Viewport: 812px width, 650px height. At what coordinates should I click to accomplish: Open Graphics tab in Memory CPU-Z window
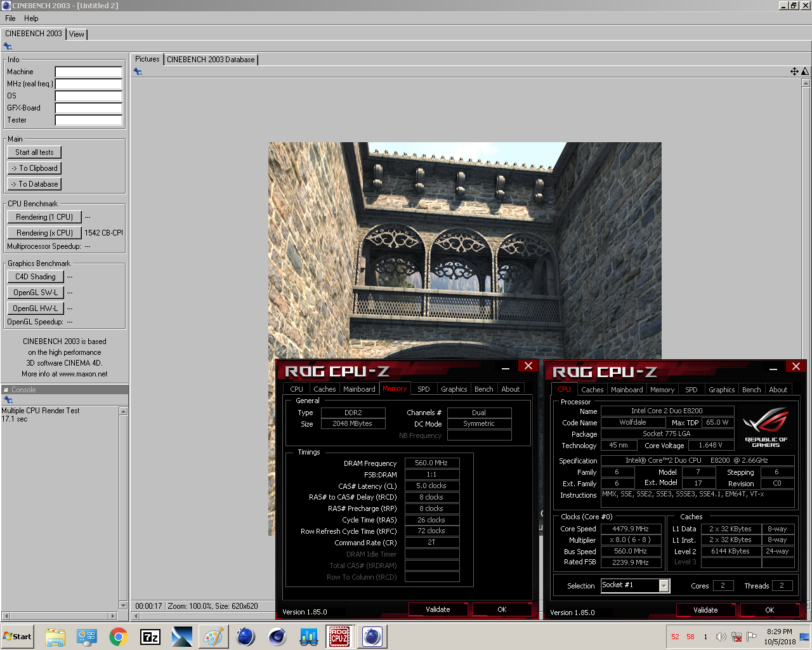(x=454, y=389)
